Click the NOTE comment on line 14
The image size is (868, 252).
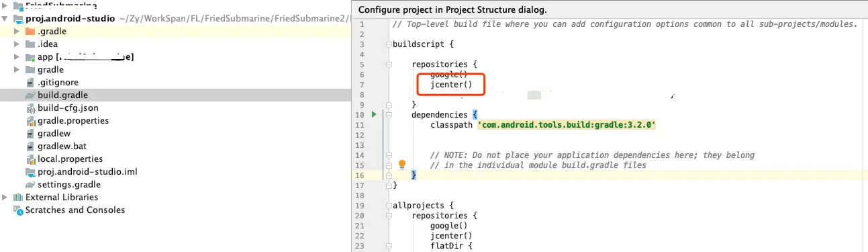(x=592, y=155)
